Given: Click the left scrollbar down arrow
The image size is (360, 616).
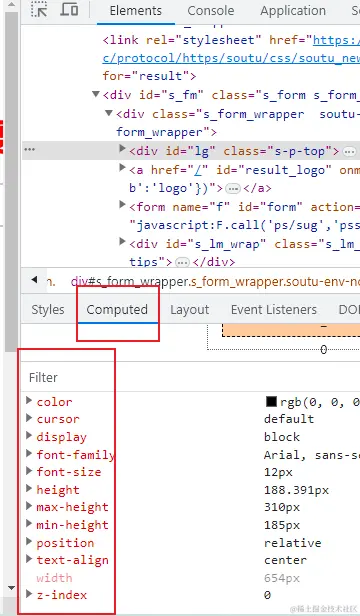Looking at the screenshot, I should [11, 588].
